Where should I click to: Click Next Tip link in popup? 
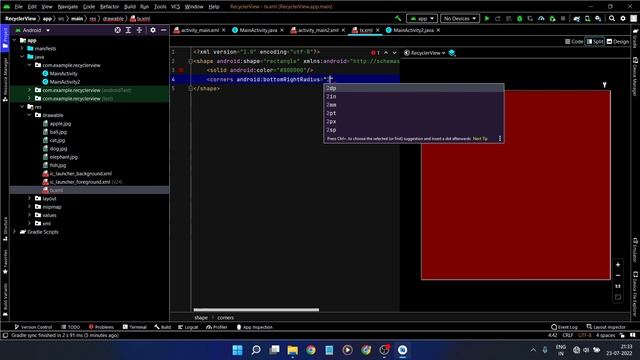[480, 139]
